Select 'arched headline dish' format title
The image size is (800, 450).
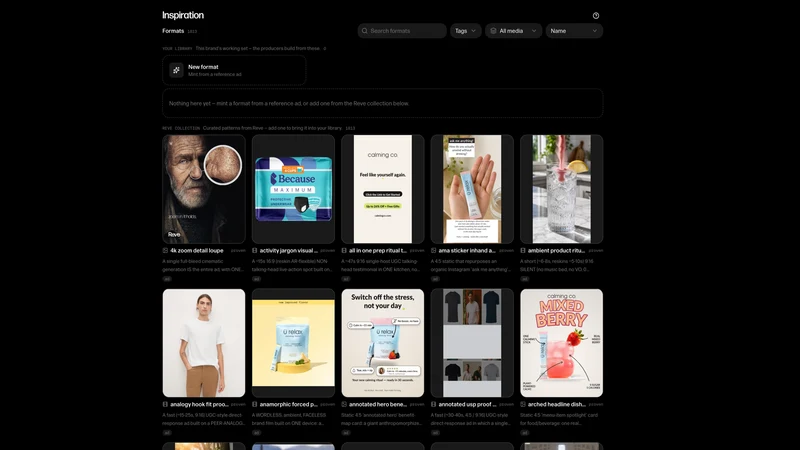(x=557, y=404)
